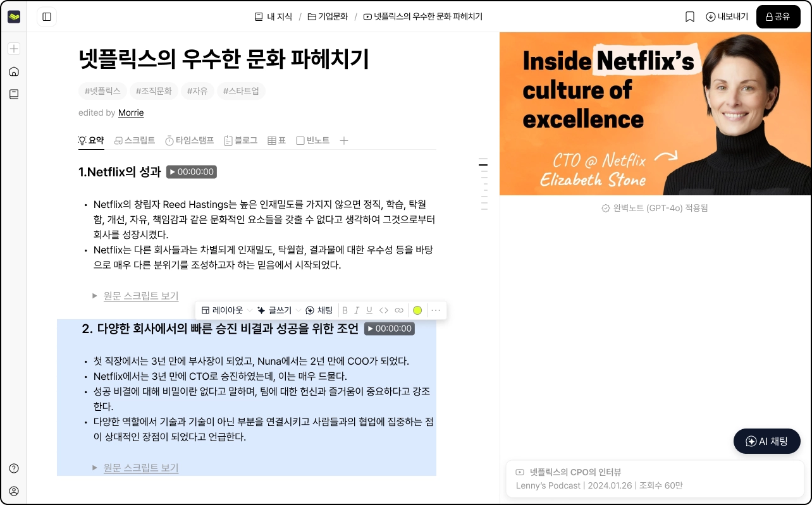This screenshot has height=505, width=812.
Task: Expand 원문 스크립트 보기 under Netflix의 성과
Action: 135,296
